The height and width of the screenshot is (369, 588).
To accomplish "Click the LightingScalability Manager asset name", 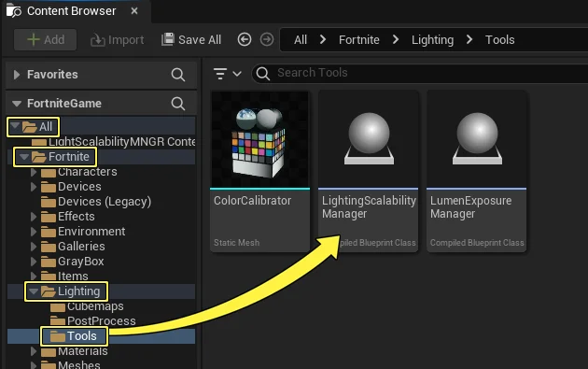I will (369, 207).
